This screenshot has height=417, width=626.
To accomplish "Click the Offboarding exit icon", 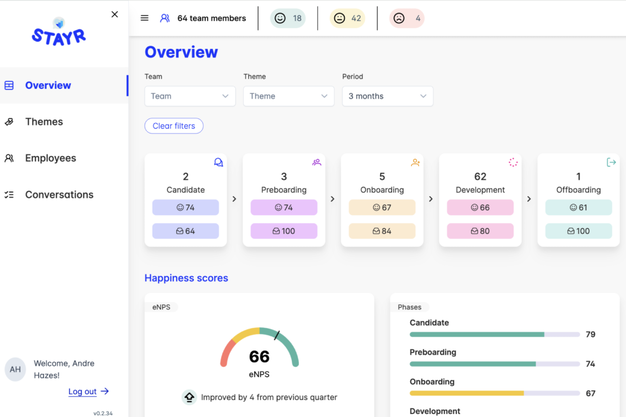I will coord(611,162).
